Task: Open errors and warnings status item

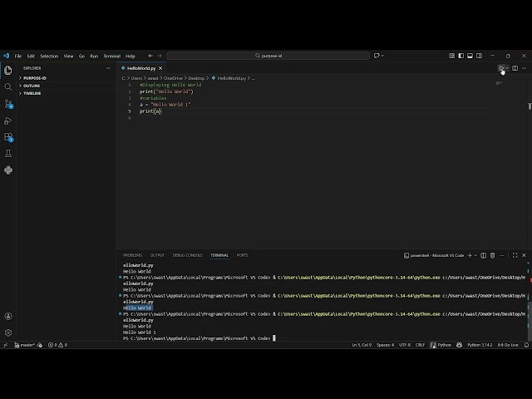Action: click(57, 345)
